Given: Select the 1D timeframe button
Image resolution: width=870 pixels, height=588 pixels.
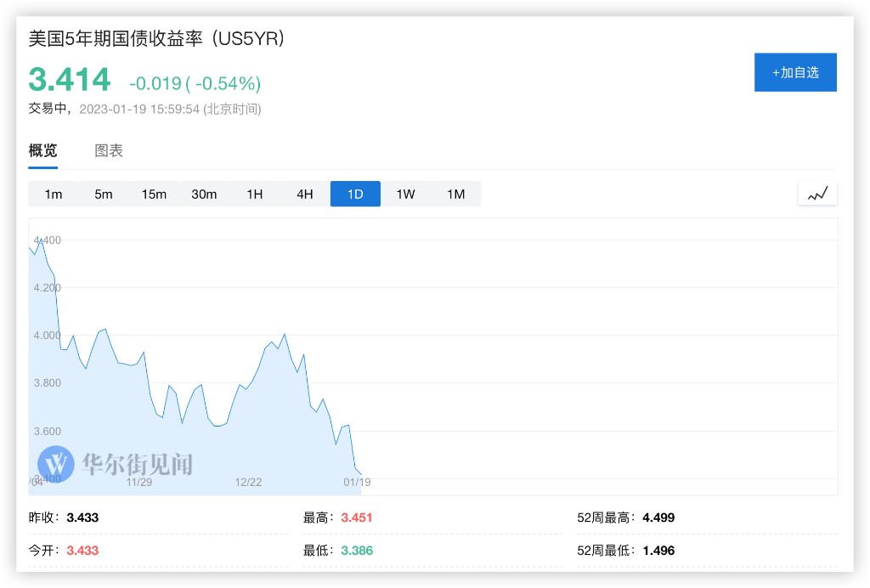Looking at the screenshot, I should (355, 194).
